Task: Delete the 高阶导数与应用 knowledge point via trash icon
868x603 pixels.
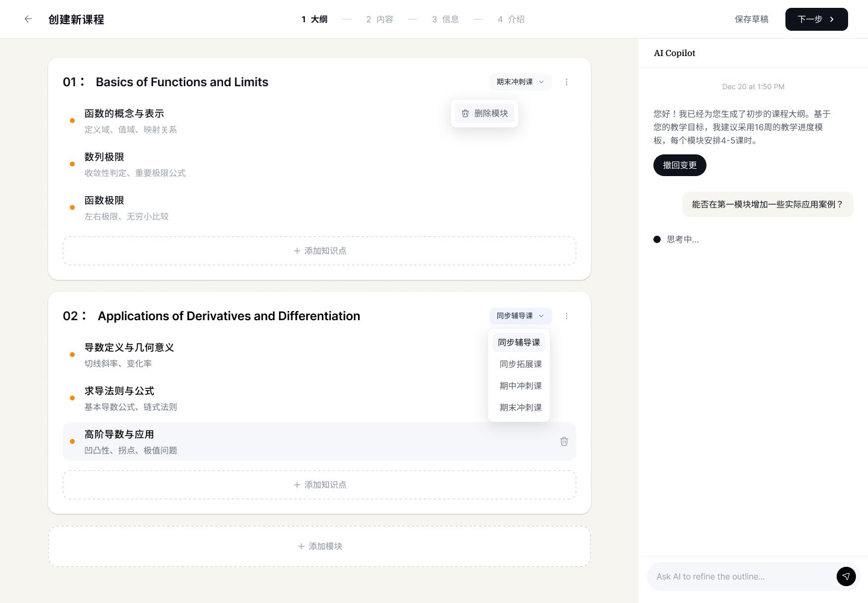Action: [564, 441]
